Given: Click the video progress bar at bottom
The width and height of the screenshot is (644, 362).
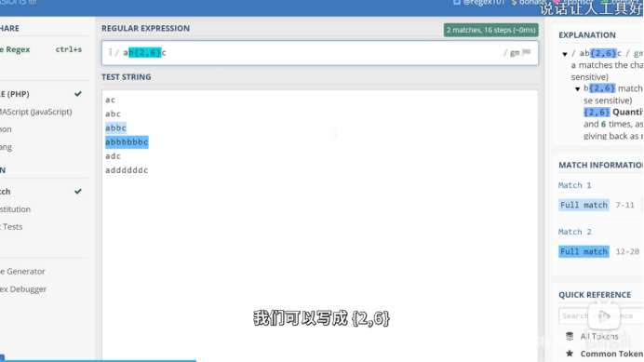Looking at the screenshot, I should 322,360.
